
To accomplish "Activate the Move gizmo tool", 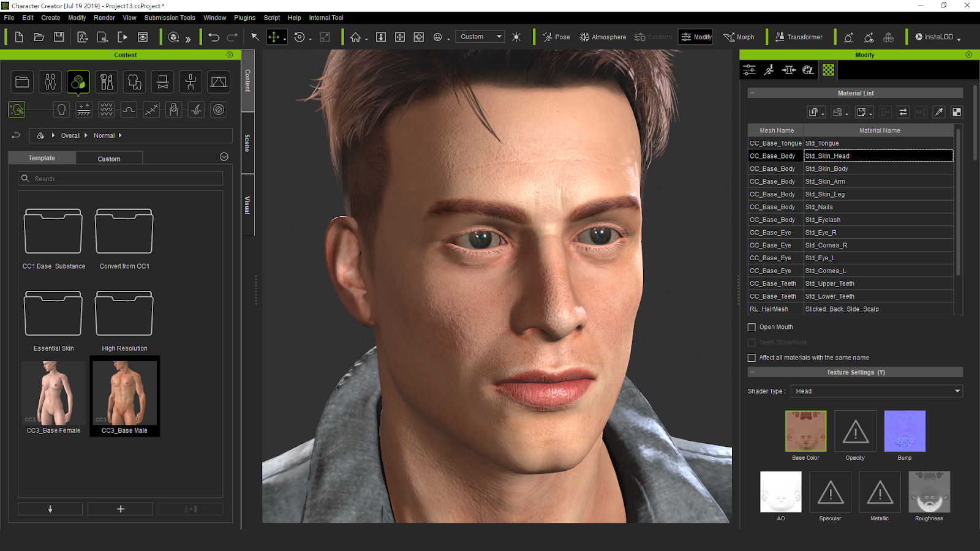I will tap(274, 37).
